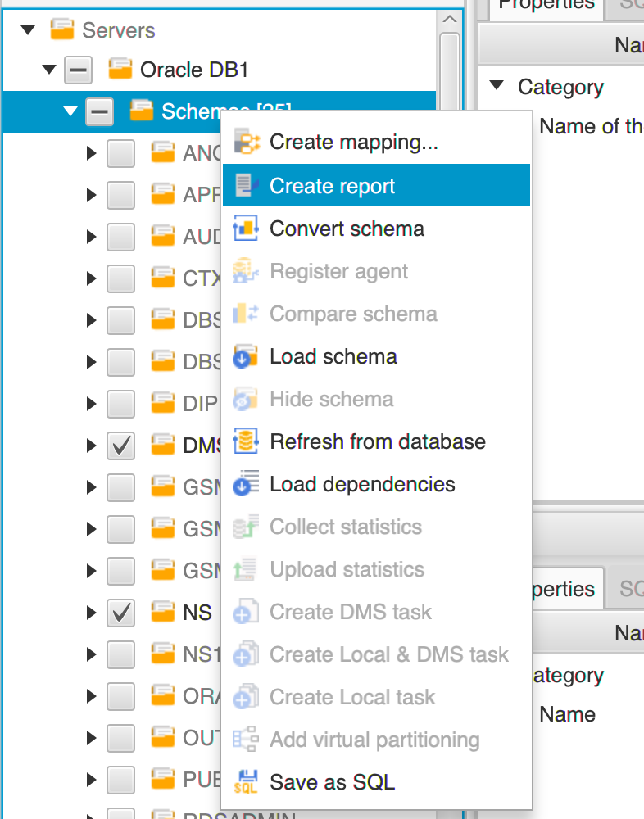Expand the PUB schema node
The height and width of the screenshot is (819, 644).
[x=92, y=780]
